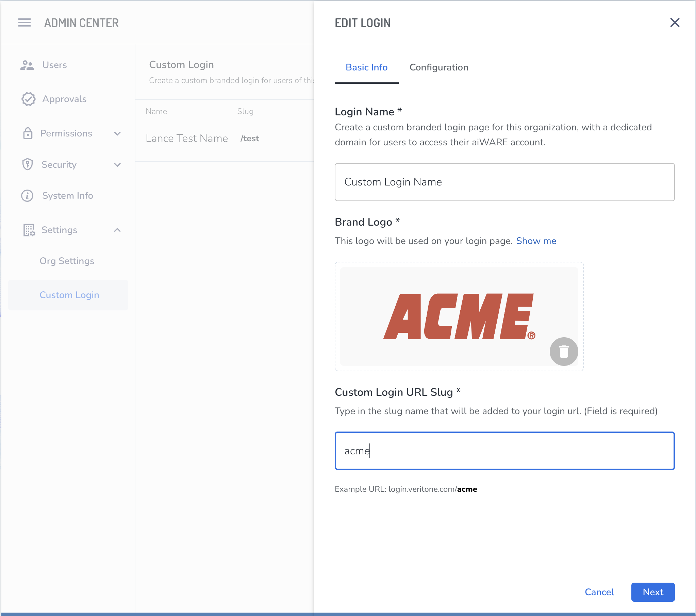The width and height of the screenshot is (696, 616).
Task: Select the Basic Info tab
Action: coord(366,67)
